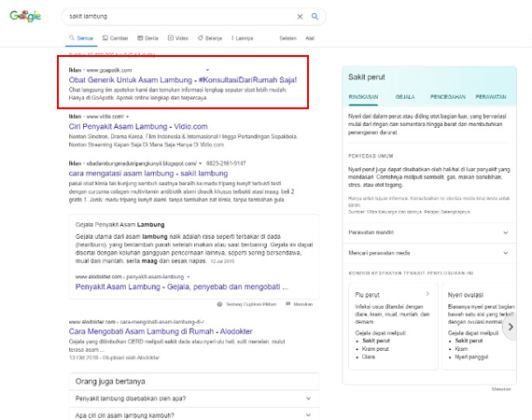Open the 'Nyeri ovulasi' condition card
Viewport: 532px width, 420px height.
click(x=479, y=326)
